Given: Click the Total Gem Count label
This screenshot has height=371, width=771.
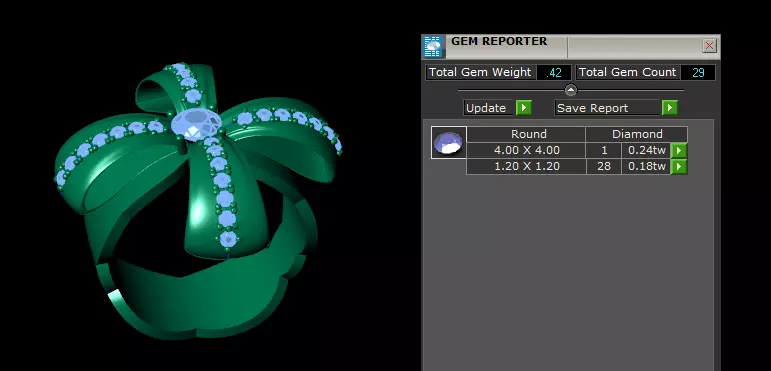Looking at the screenshot, I should [627, 72].
